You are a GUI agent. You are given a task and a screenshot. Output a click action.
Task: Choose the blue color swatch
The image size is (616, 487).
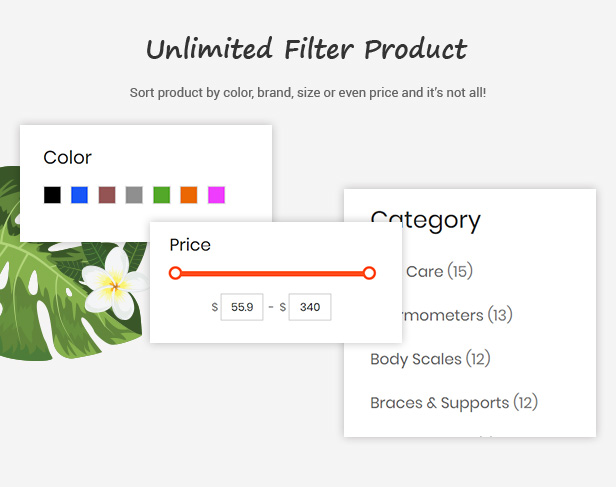pyautogui.click(x=79, y=195)
